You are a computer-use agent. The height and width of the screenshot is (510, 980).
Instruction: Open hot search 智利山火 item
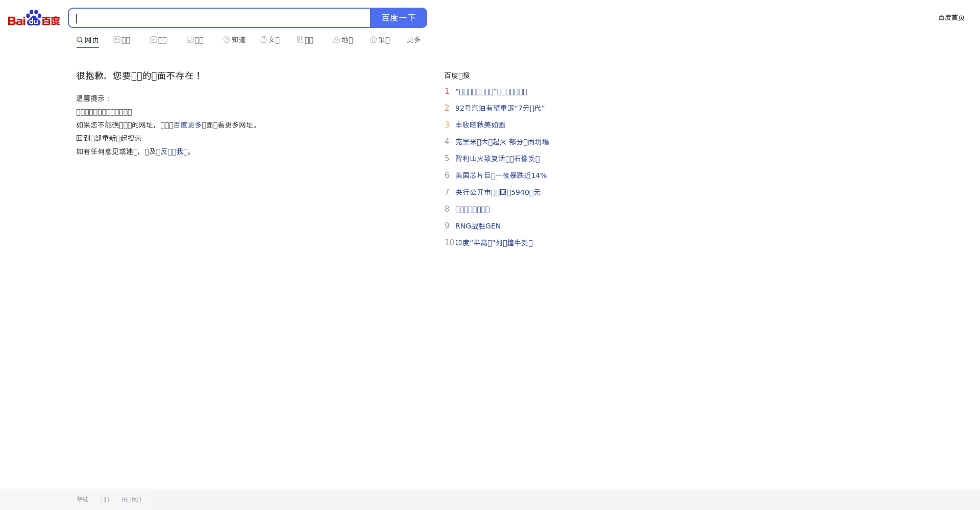click(x=498, y=159)
